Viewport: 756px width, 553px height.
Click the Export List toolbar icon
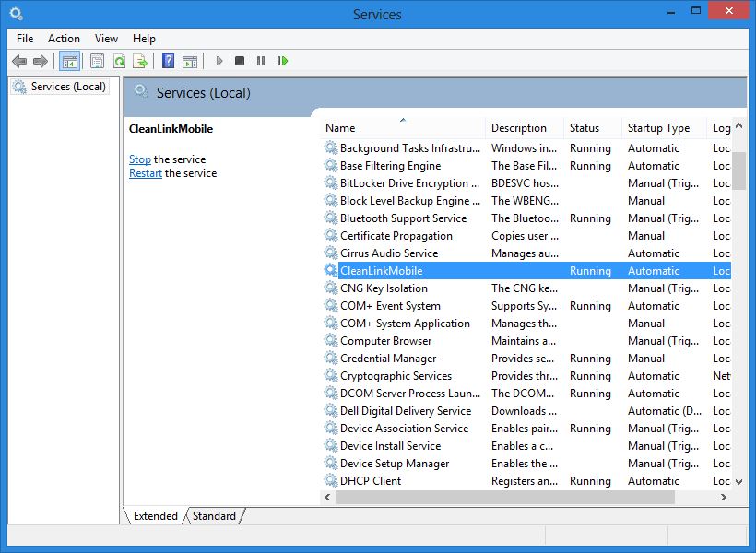pyautogui.click(x=140, y=61)
